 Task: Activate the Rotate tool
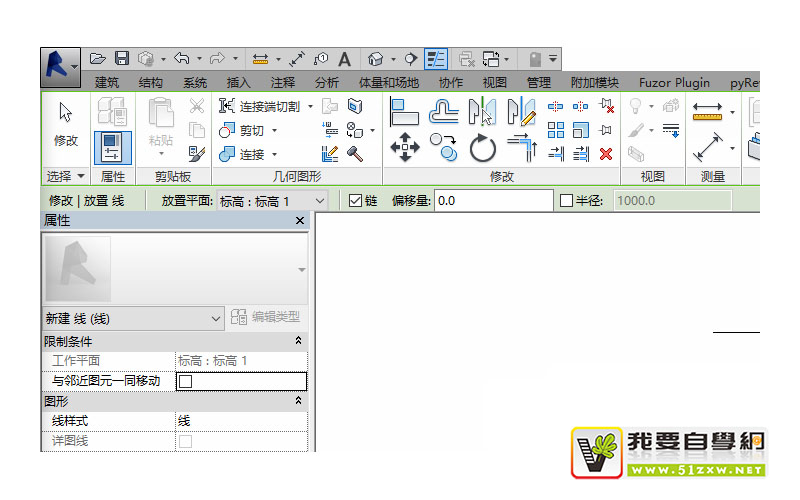tap(483, 148)
